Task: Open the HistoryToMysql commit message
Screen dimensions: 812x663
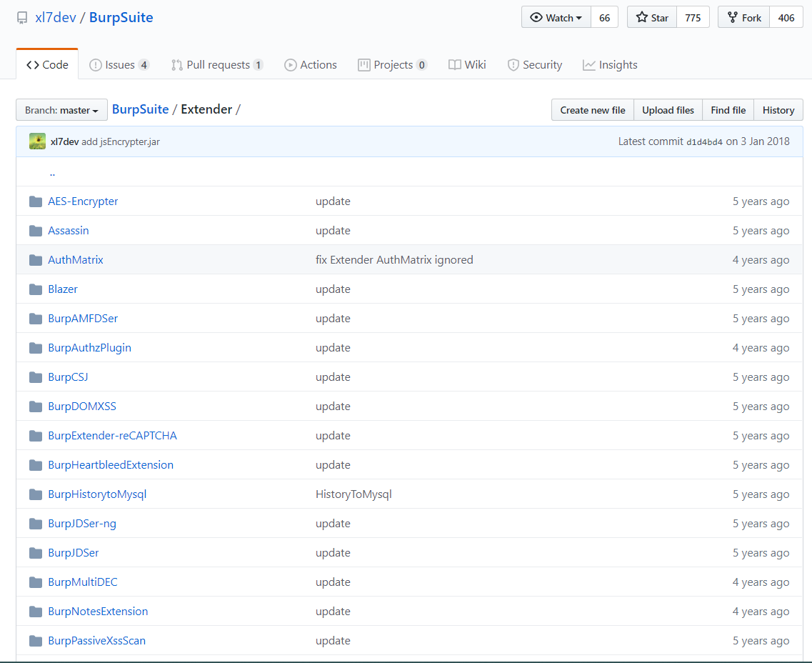Action: [354, 494]
